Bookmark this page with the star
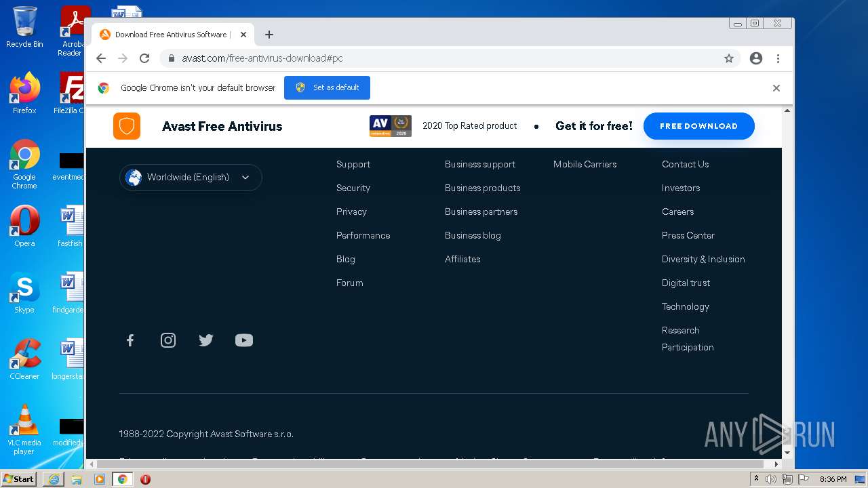The height and width of the screenshot is (488, 868). (x=729, y=58)
